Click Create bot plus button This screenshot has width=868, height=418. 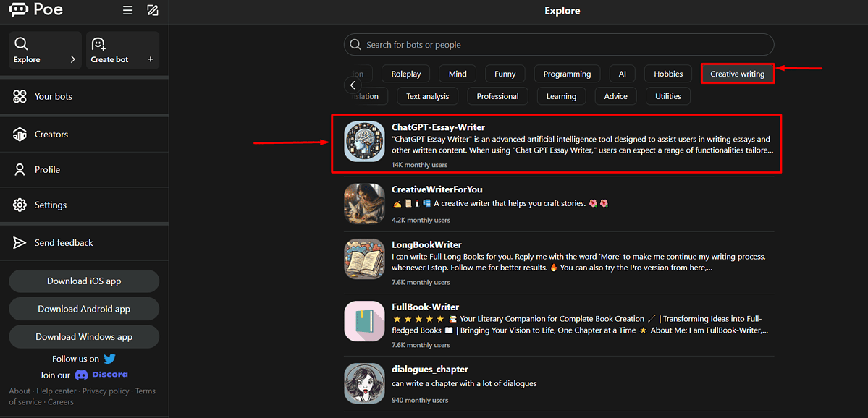click(151, 59)
